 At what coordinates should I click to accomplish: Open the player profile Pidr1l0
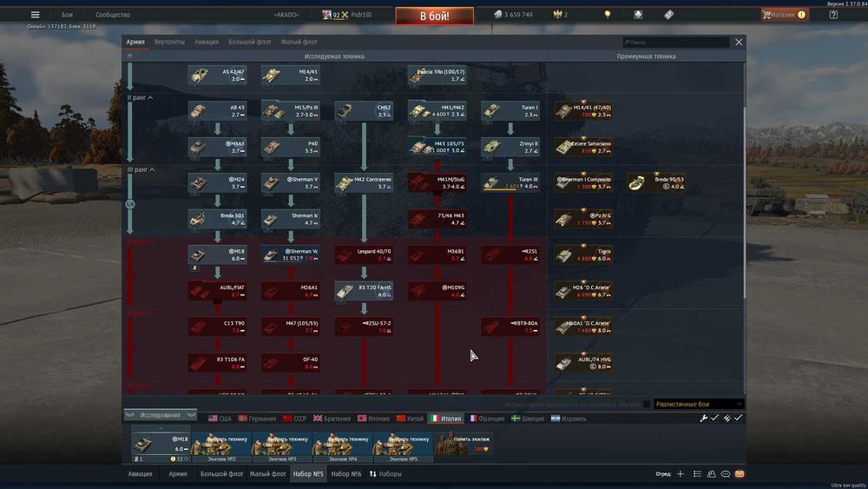click(347, 15)
